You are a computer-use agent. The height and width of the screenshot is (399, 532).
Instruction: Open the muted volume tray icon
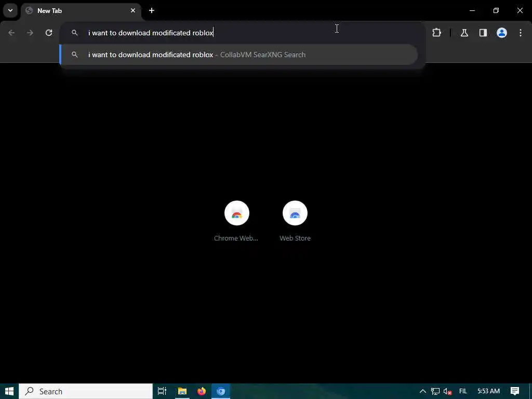click(x=447, y=391)
